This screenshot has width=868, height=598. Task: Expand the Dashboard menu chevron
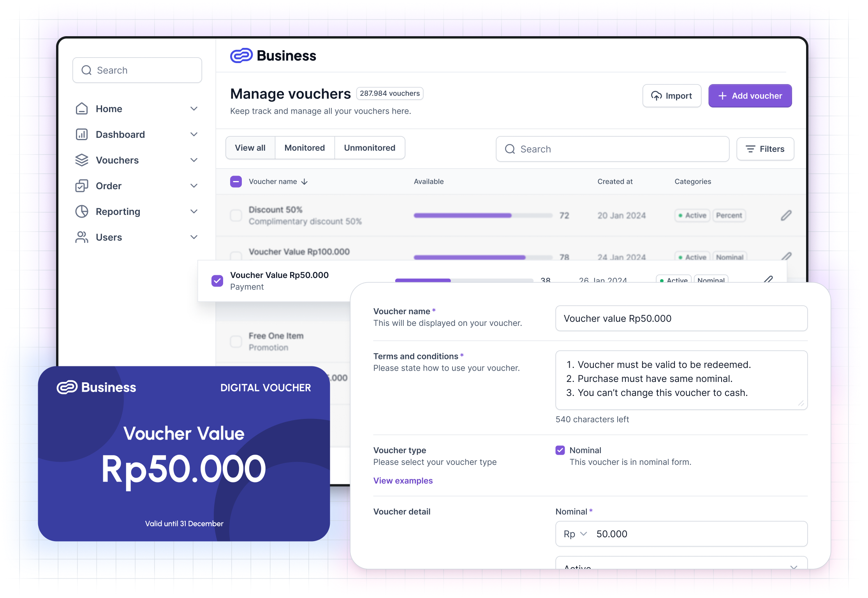(194, 134)
